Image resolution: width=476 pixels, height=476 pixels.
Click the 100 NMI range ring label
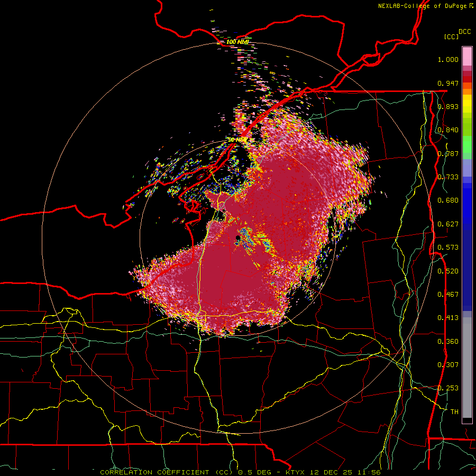(x=237, y=42)
